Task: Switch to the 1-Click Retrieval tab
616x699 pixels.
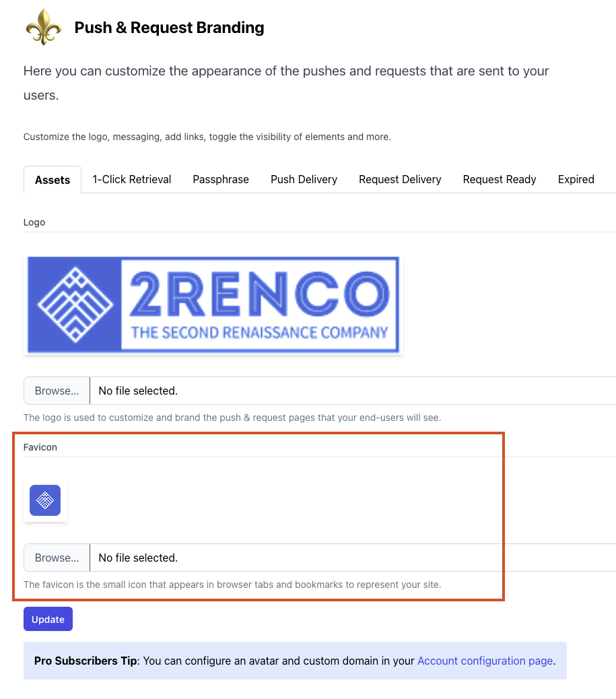Action: click(x=132, y=180)
